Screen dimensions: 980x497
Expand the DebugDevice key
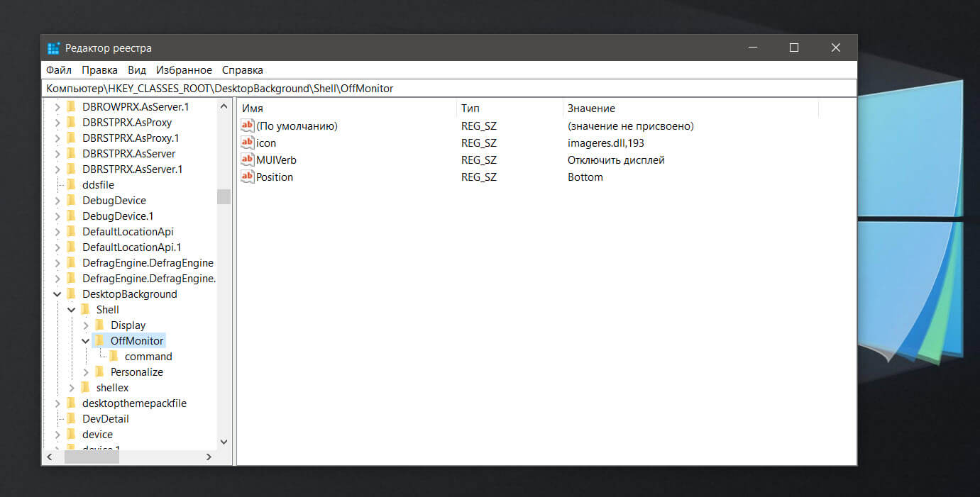coord(57,201)
